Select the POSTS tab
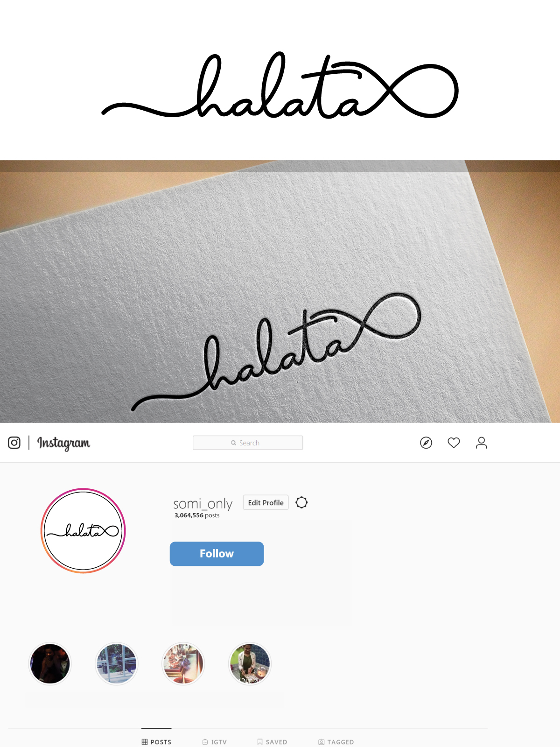560x747 pixels. click(156, 742)
